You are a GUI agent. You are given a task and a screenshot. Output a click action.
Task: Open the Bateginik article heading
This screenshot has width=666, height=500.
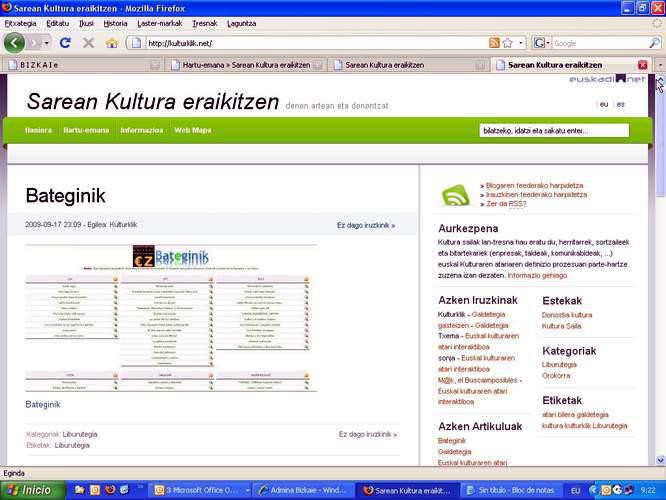coord(65,196)
